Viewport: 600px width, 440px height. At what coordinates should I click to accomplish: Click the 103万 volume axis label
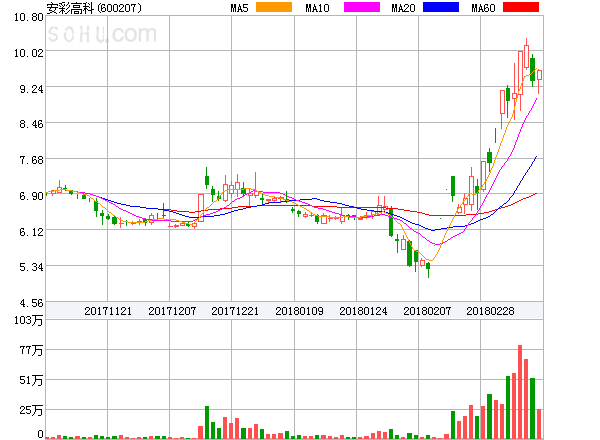point(29,320)
